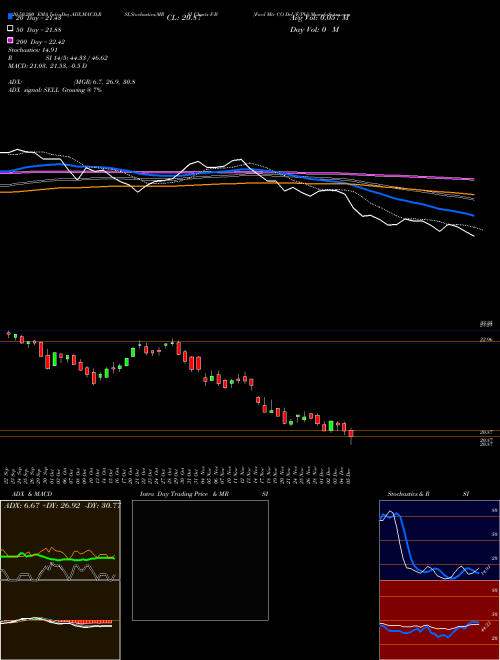
Task: Click the magenta 200 Day legend swatch
Action: tap(10, 40)
